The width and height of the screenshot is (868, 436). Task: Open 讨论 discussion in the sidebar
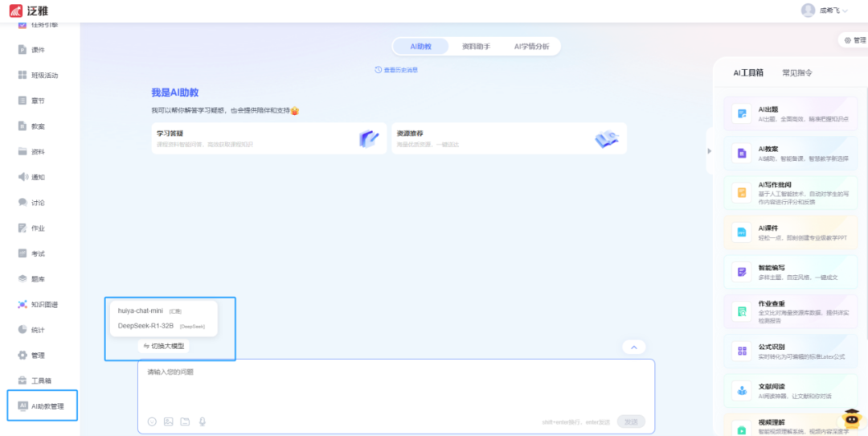coord(31,203)
